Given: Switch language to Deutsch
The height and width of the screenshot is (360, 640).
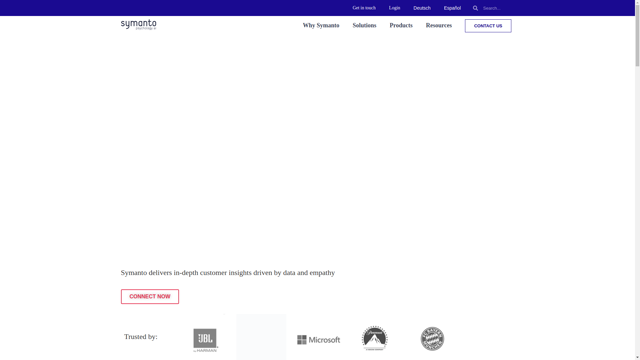Looking at the screenshot, I should pyautogui.click(x=422, y=8).
